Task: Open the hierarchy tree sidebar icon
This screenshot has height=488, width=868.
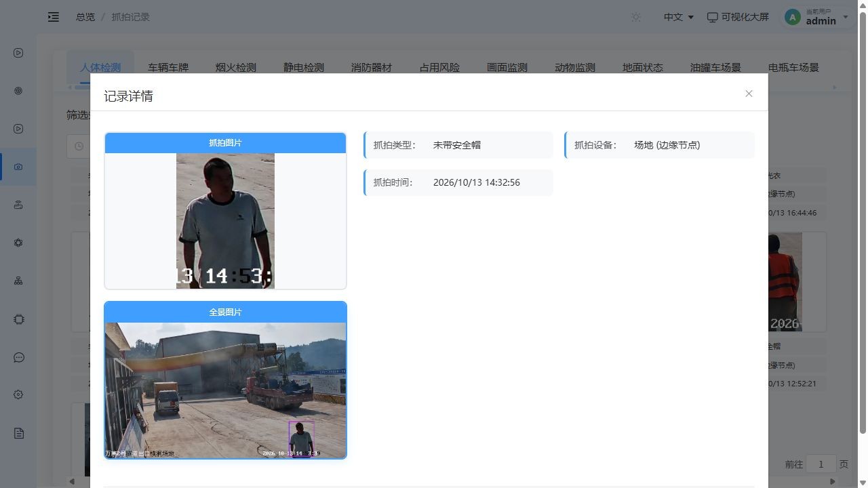Action: click(x=18, y=281)
